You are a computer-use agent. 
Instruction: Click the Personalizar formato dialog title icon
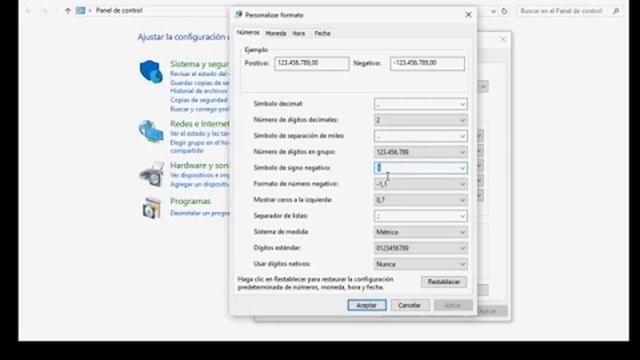point(238,15)
